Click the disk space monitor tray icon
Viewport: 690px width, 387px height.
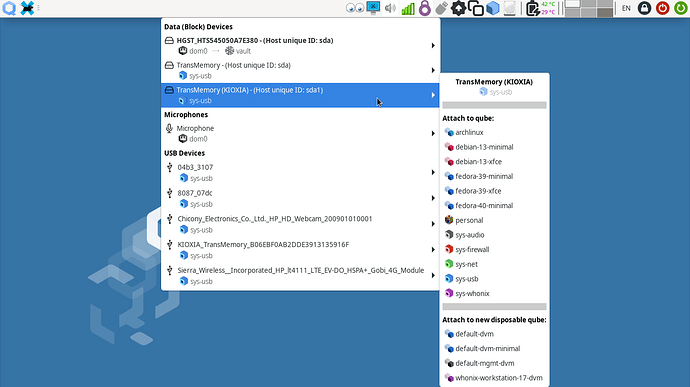point(510,8)
